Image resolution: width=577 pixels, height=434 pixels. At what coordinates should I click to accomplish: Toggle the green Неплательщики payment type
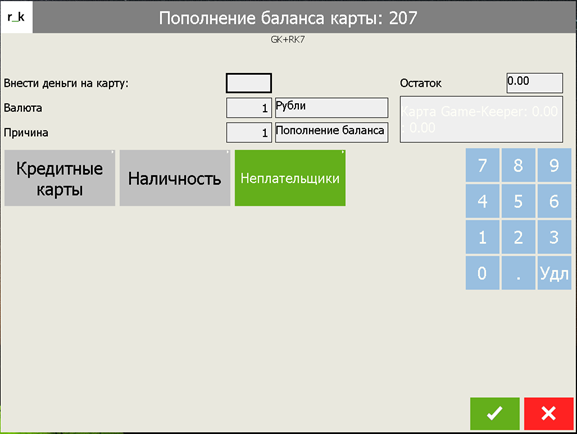tap(290, 178)
